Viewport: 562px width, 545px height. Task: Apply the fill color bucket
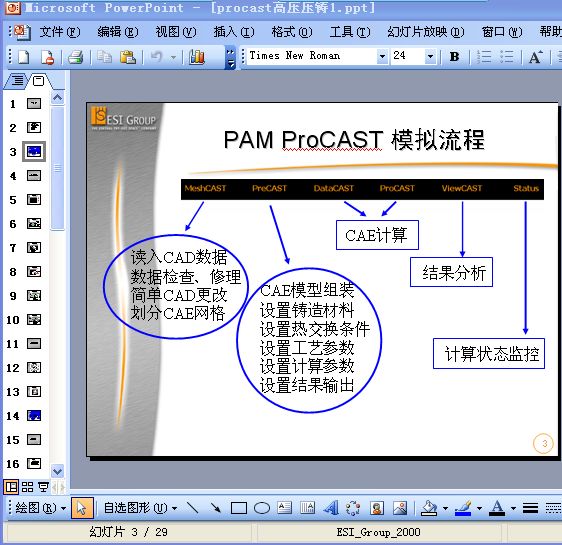tap(429, 508)
